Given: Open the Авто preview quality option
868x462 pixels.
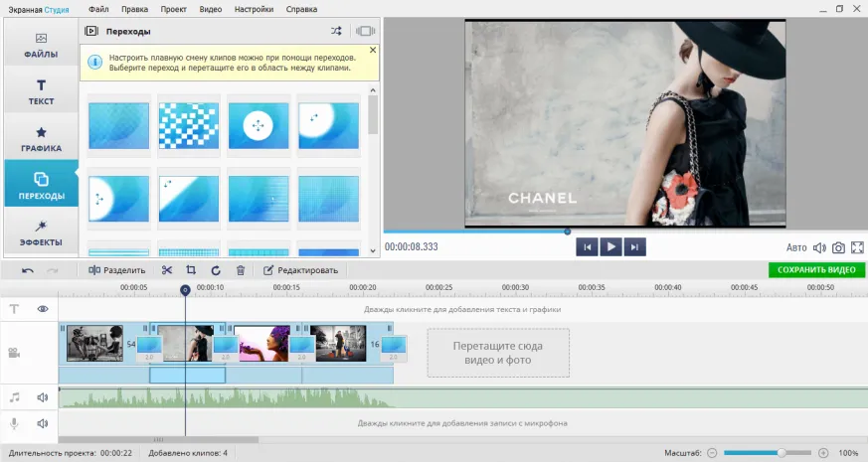Looking at the screenshot, I should (x=796, y=247).
